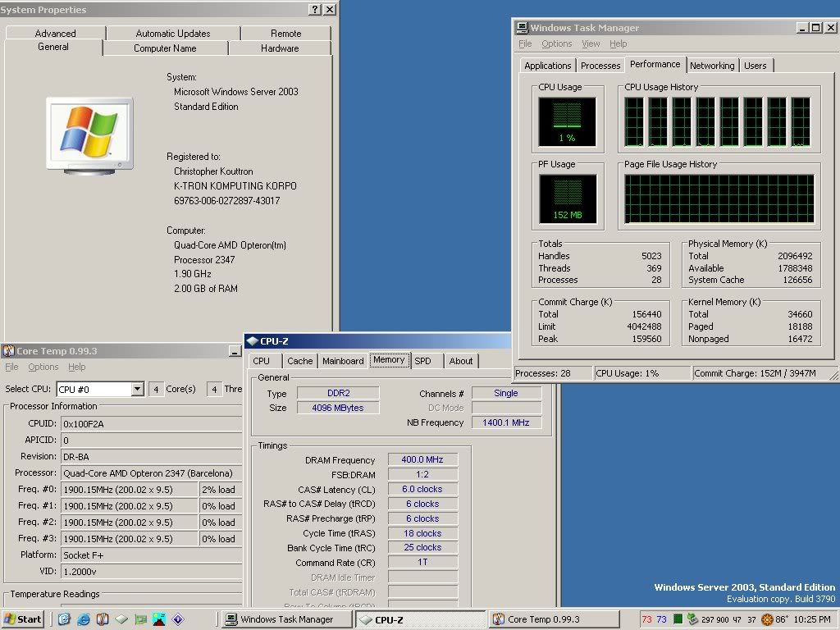Click the 10:25 PM system clock
Screen dimensions: 840x630
tap(812, 619)
